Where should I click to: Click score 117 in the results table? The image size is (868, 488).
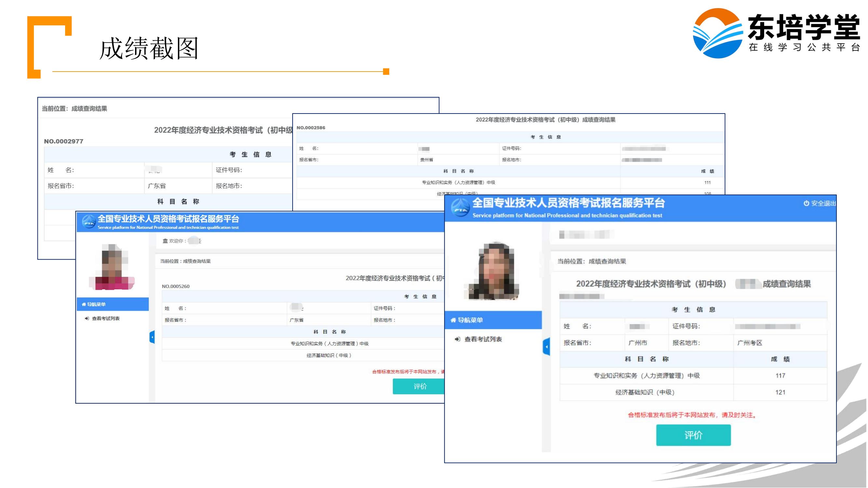click(780, 376)
